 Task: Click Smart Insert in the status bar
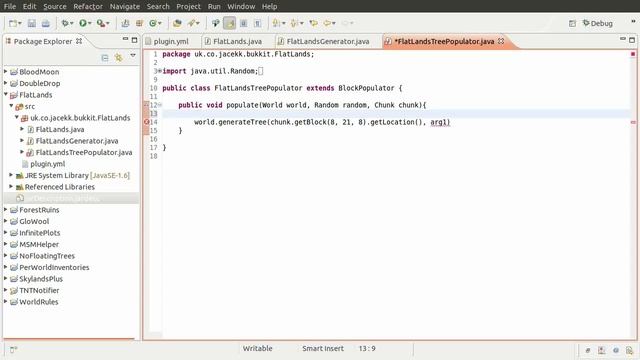(323, 349)
